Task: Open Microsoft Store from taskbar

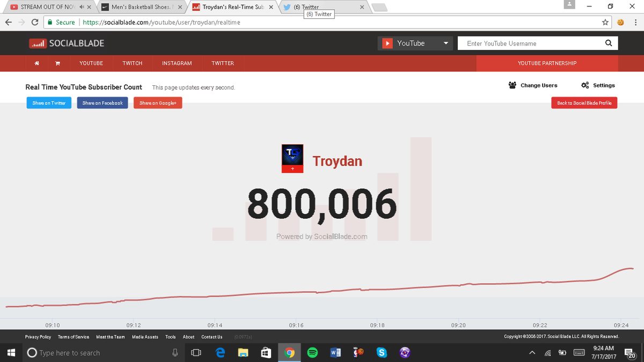Action: (266, 352)
